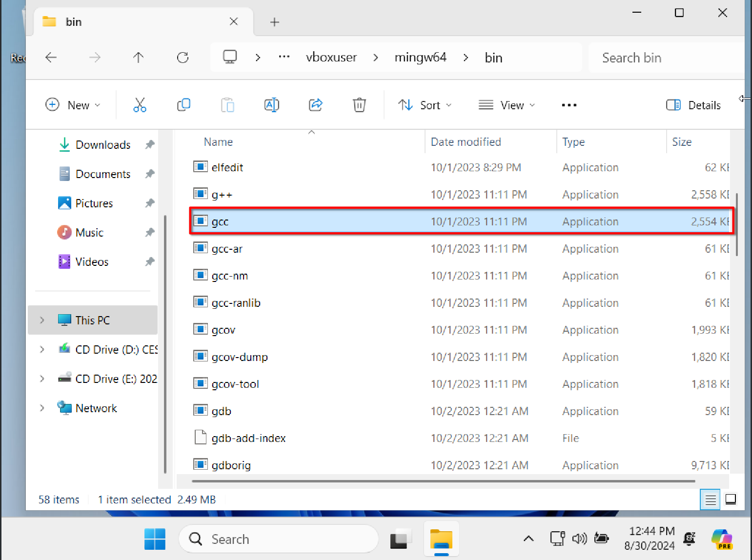Click the horizontal scrollbar of file list

point(443,481)
